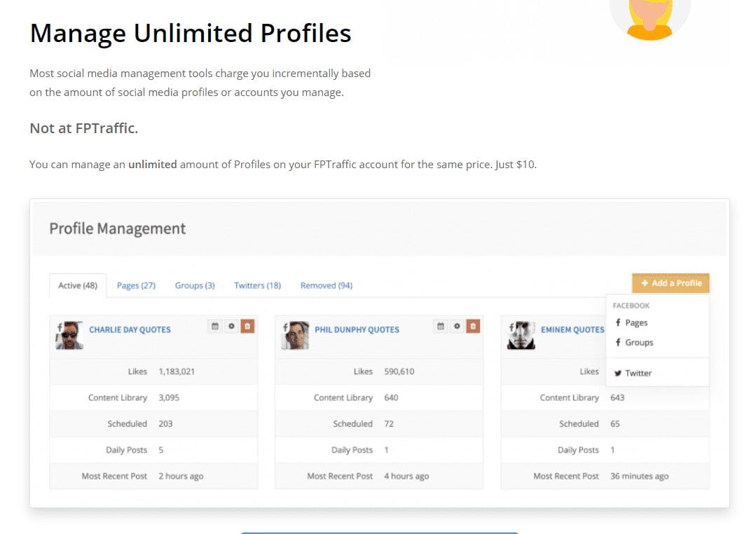
Task: Open the Charlie Day Quotes profile link
Action: point(130,329)
